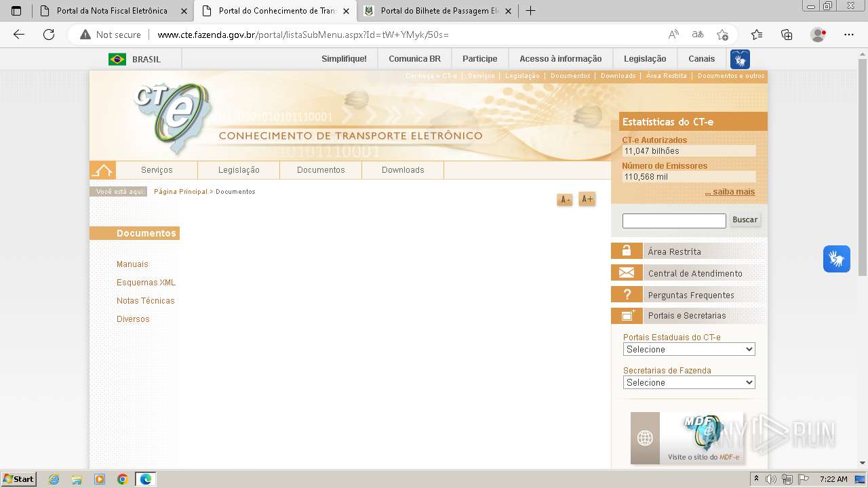Open Microsoft Edge from the taskbar
This screenshot has height=488, width=868.
click(x=146, y=479)
